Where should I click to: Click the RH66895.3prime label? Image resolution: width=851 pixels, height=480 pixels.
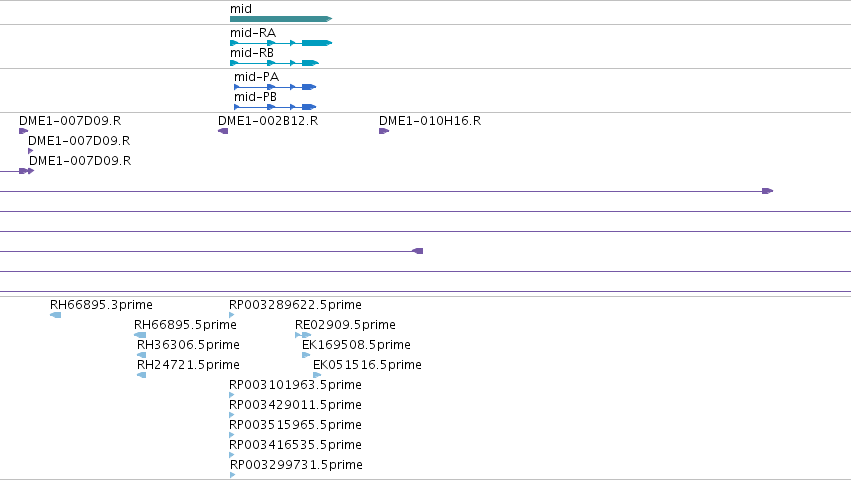coord(101,305)
